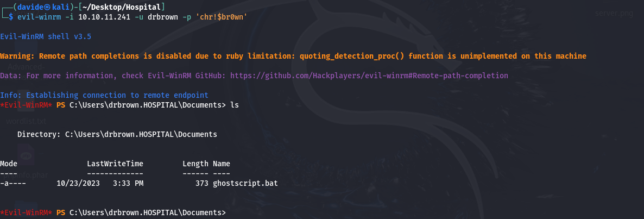644x219 pixels.
Task: Click the Name column header
Action: point(222,164)
